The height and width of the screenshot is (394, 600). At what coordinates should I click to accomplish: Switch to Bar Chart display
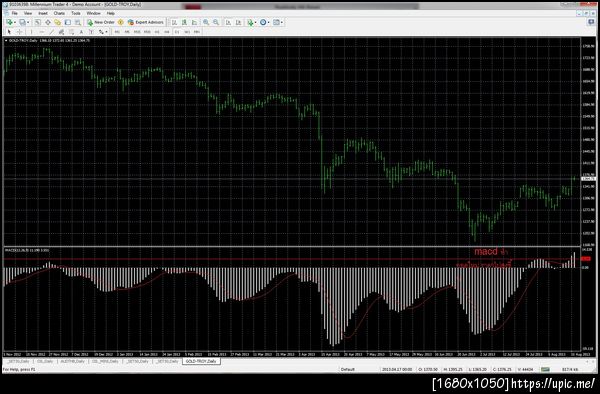pyautogui.click(x=174, y=23)
